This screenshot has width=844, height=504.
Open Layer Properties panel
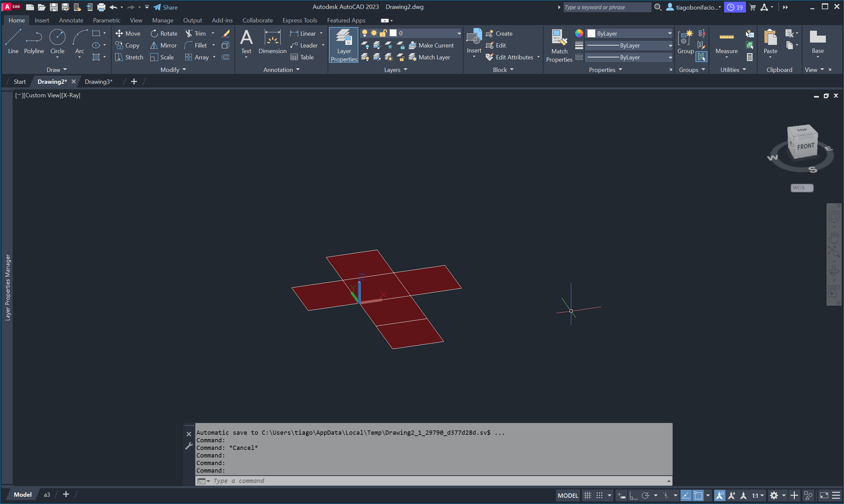click(343, 45)
